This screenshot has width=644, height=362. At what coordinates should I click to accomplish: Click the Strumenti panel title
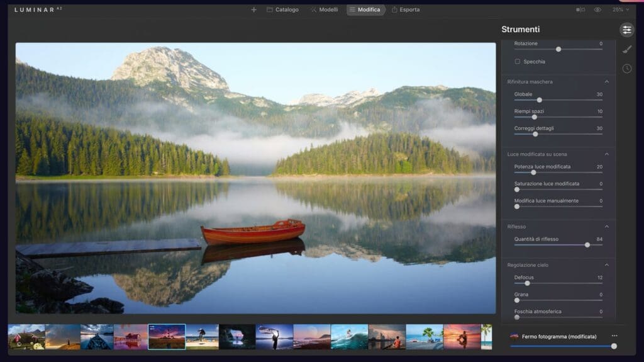(520, 29)
